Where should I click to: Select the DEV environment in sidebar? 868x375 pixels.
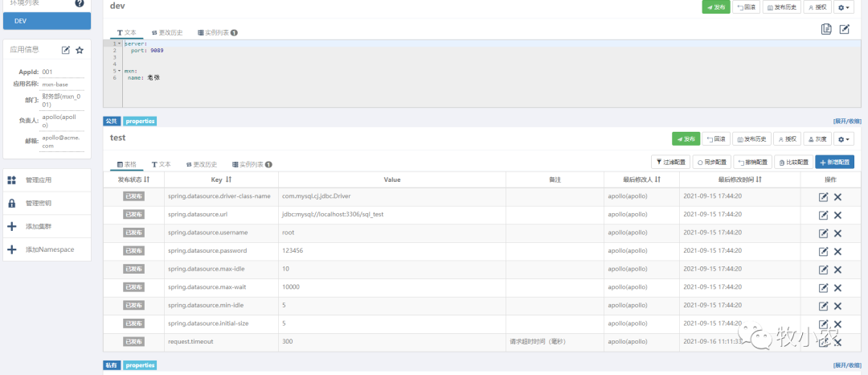point(46,20)
